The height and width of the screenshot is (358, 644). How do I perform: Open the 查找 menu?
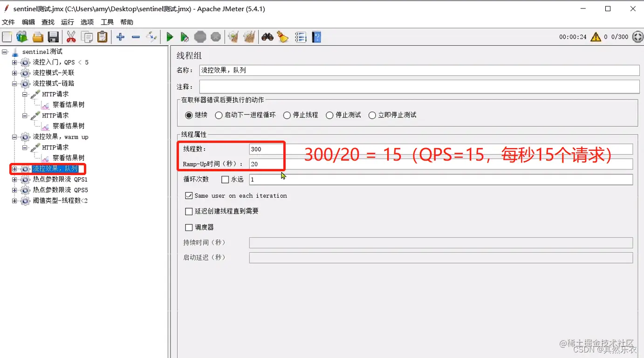pos(48,22)
